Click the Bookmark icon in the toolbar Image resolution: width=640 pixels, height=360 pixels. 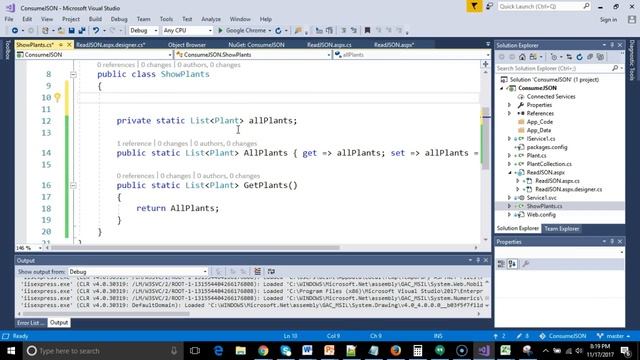coord(367,31)
